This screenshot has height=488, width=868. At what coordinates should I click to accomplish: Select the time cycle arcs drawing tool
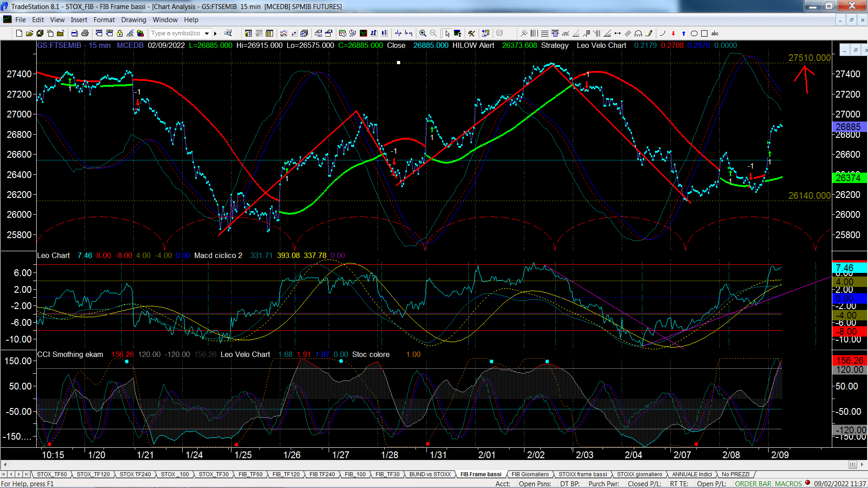point(638,33)
